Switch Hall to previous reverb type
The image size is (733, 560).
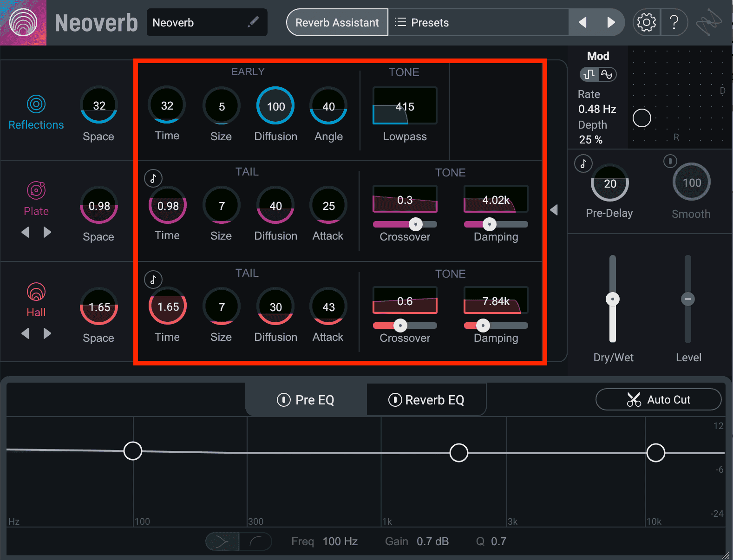click(26, 333)
